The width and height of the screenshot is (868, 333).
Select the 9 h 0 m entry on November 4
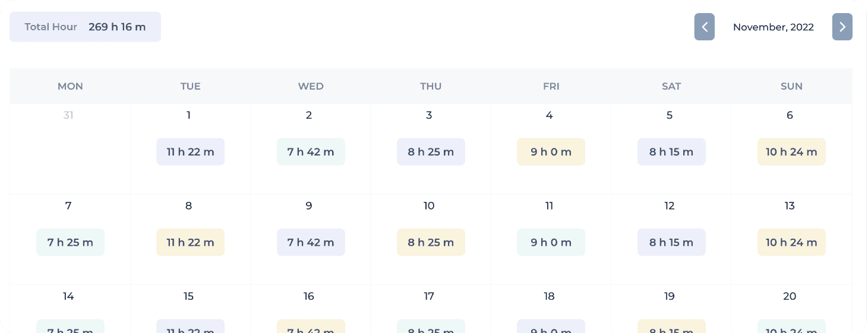[551, 152]
